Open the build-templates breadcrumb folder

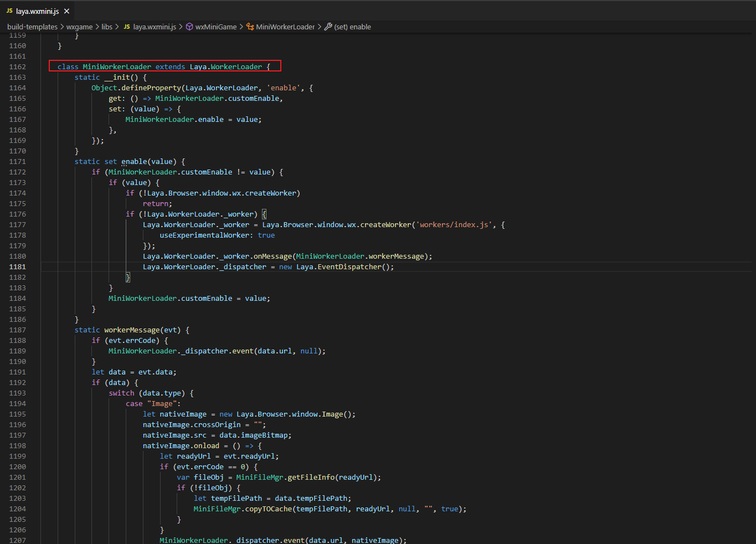[x=32, y=27]
